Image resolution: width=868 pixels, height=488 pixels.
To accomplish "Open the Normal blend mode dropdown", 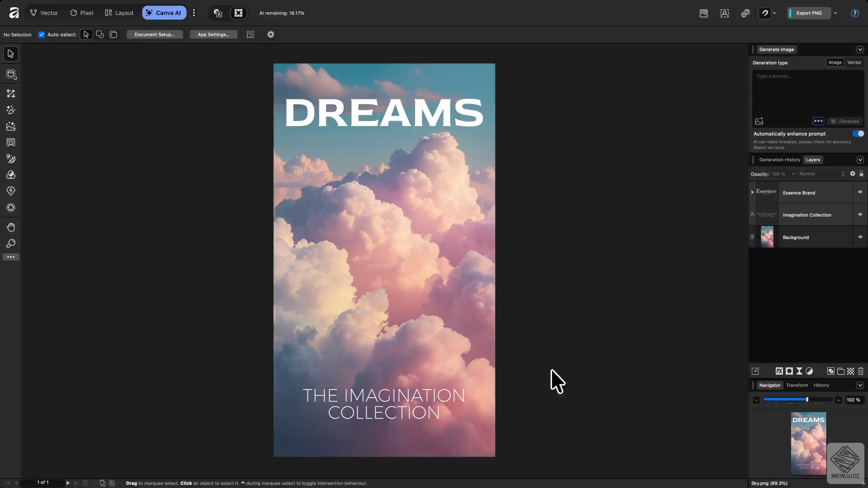I will coord(821,174).
